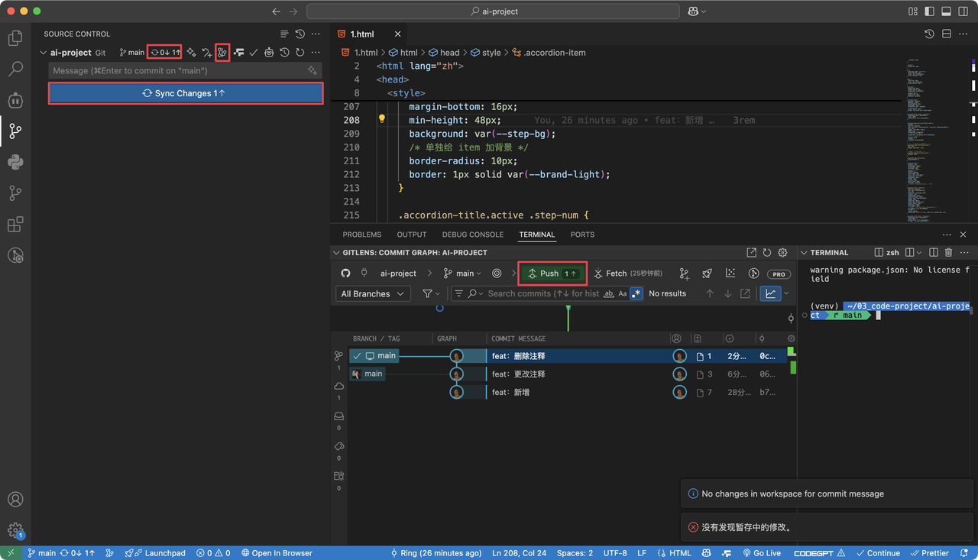Switch to the PORTS tab
The image size is (978, 560).
click(x=582, y=235)
